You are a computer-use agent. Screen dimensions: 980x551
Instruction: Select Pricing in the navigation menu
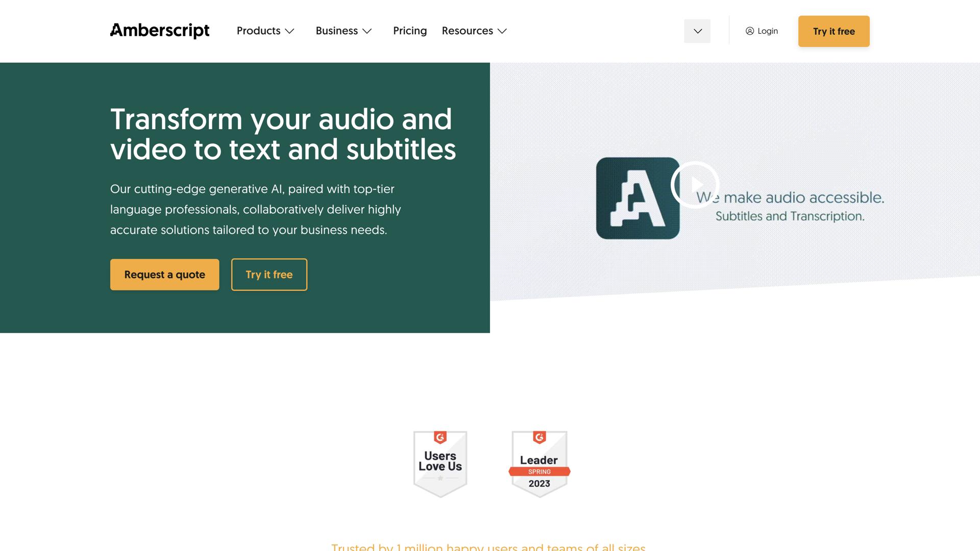(409, 31)
